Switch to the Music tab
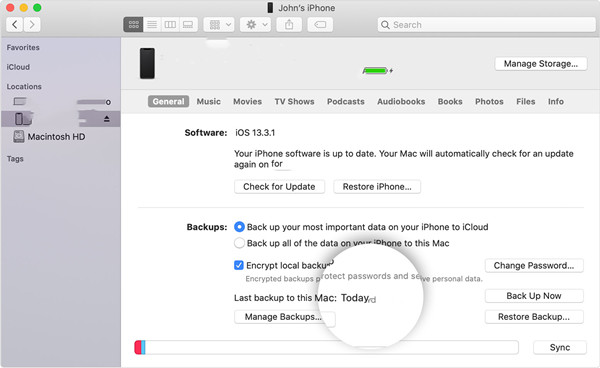Image resolution: width=600 pixels, height=368 pixels. pos(209,101)
